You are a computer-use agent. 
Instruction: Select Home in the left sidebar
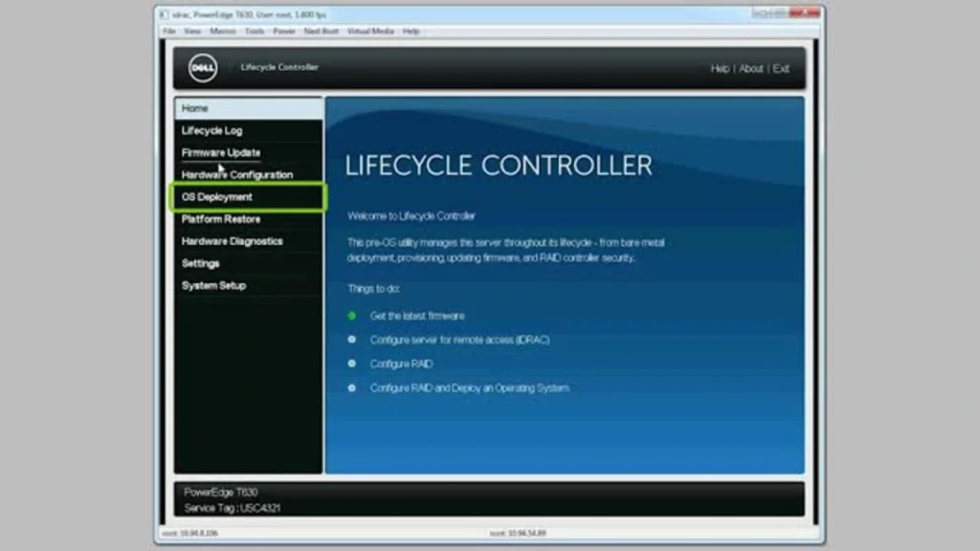195,108
